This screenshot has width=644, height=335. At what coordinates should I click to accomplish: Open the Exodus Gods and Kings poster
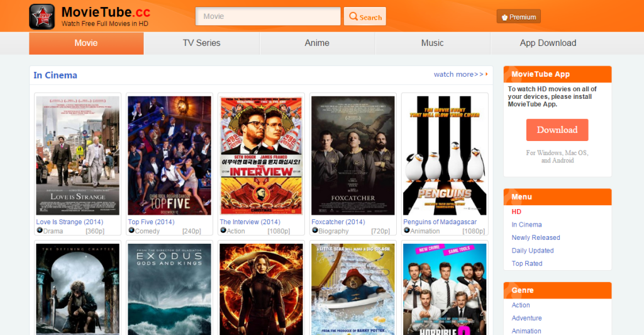click(169, 290)
